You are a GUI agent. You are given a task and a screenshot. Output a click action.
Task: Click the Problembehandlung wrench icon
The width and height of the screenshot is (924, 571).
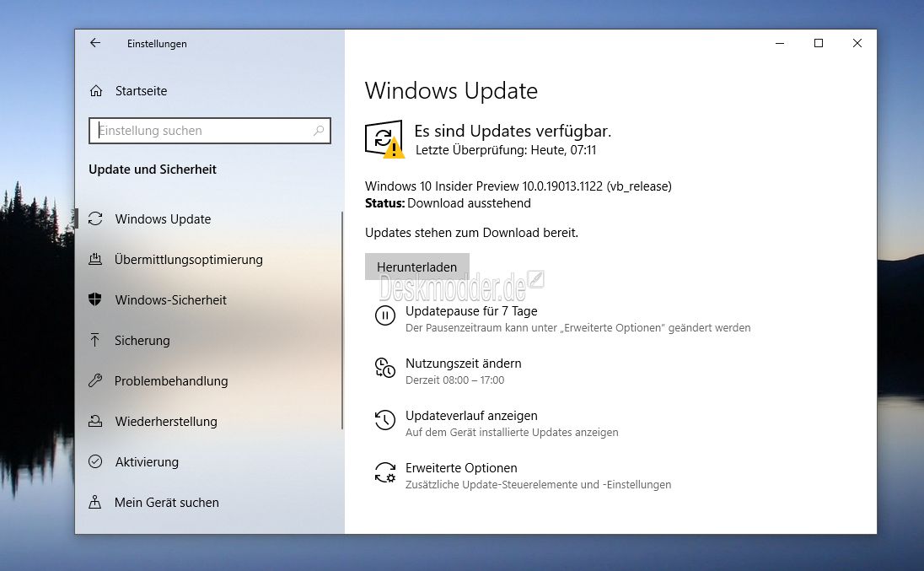click(95, 380)
